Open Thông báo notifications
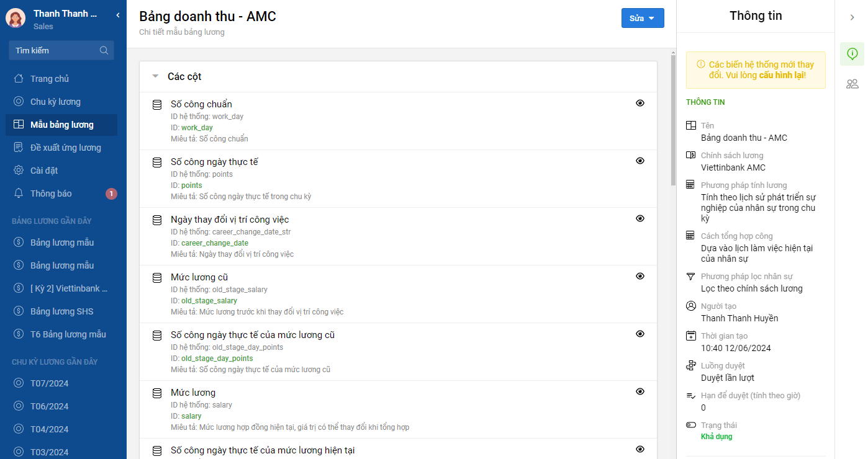This screenshot has width=868, height=459. click(61, 194)
